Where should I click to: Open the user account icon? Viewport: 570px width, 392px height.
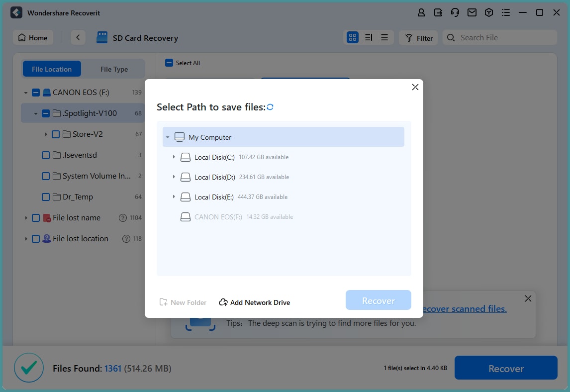421,13
